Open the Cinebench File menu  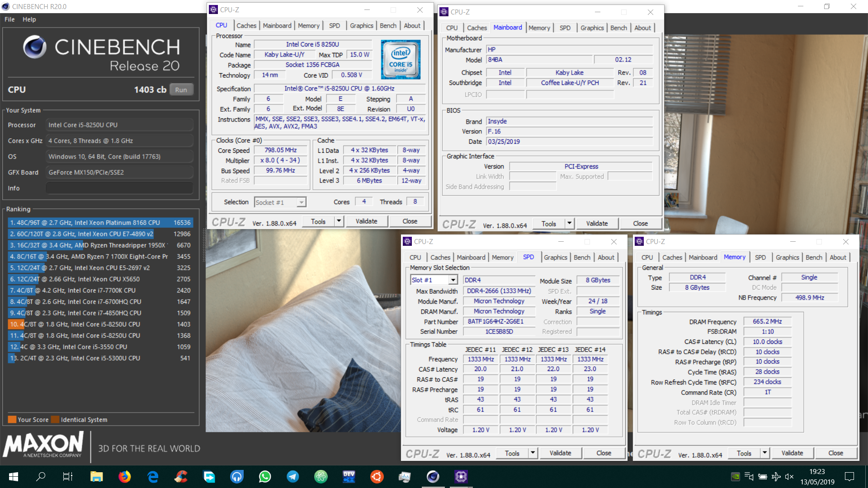click(9, 19)
